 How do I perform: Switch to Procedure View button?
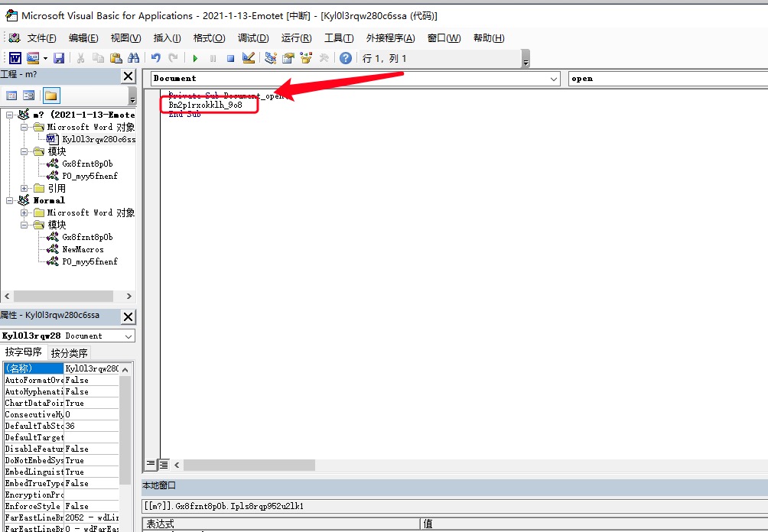click(151, 464)
